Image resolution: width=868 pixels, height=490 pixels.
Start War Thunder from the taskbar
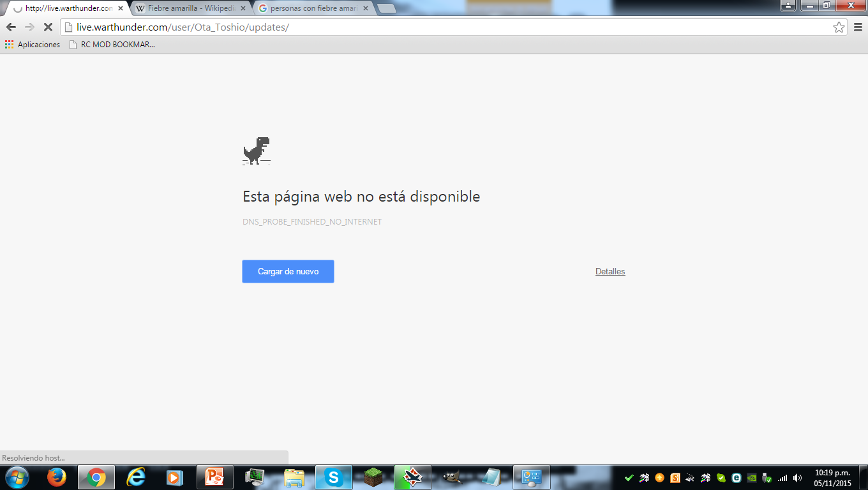pos(412,477)
